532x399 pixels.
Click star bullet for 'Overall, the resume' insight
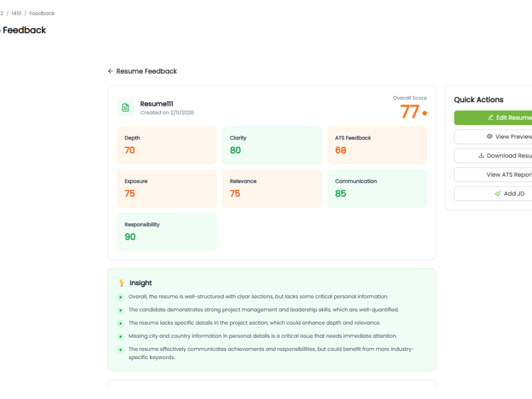point(120,297)
